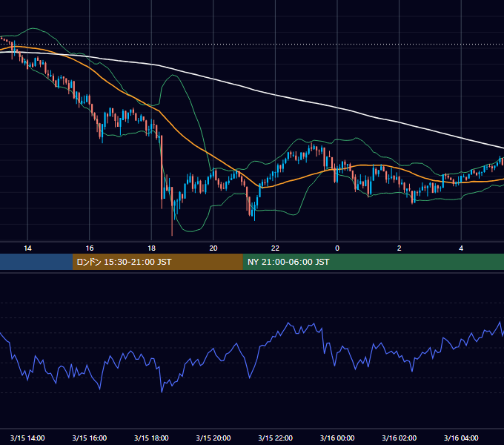Click the '3/16 00:00' oscillator time label
504x445 pixels.
coord(337,438)
